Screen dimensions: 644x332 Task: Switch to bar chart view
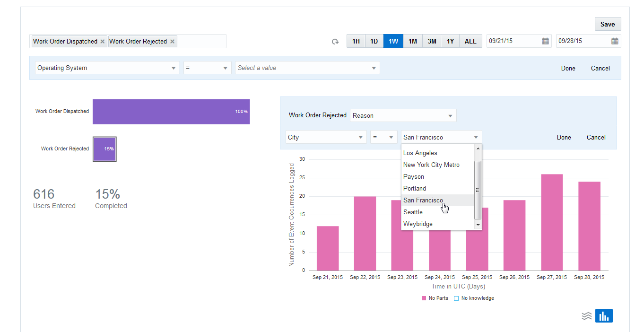tap(604, 316)
